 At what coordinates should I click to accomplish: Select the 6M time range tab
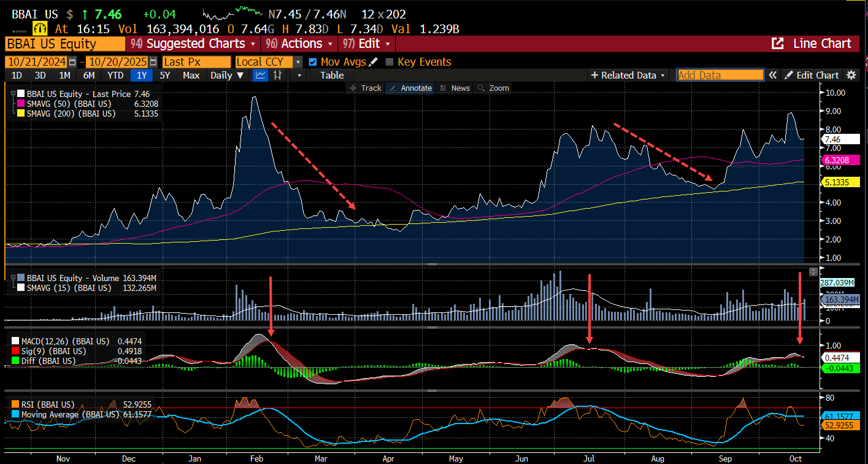coord(89,75)
